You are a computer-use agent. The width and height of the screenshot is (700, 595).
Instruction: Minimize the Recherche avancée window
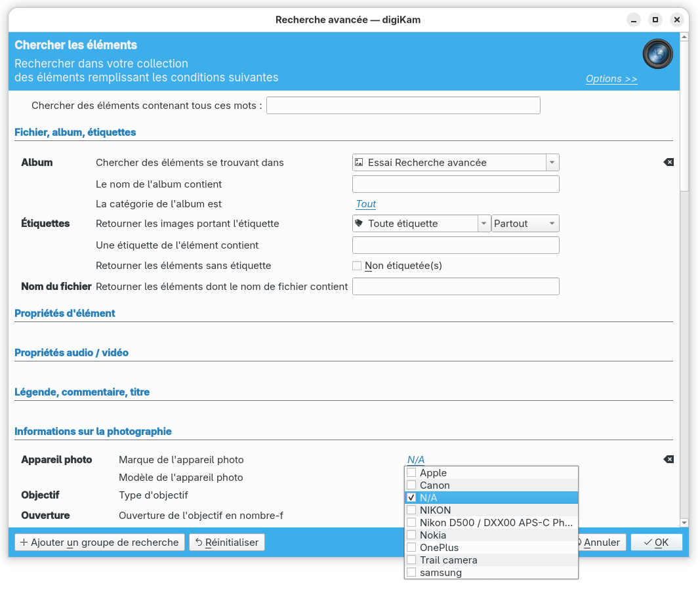tap(633, 20)
